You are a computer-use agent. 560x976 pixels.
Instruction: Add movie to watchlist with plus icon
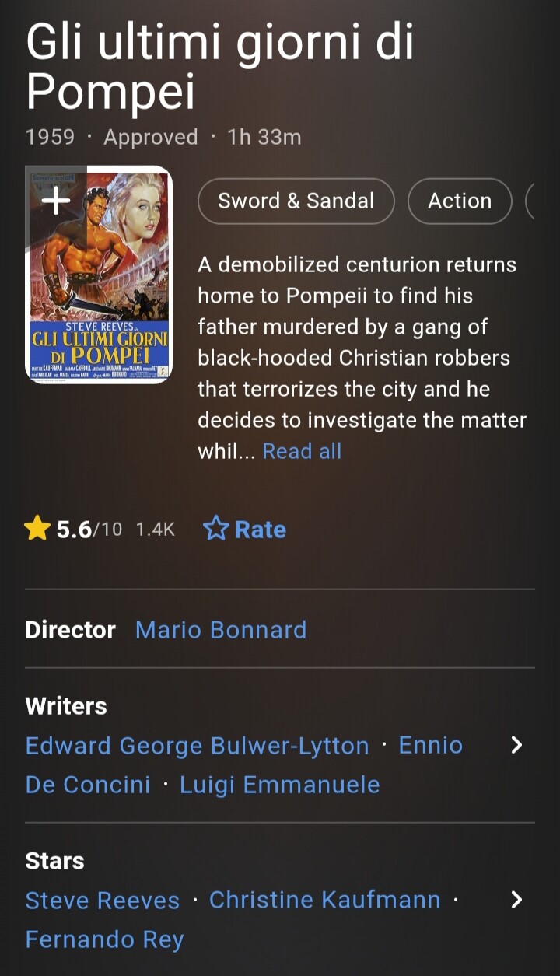(x=55, y=201)
